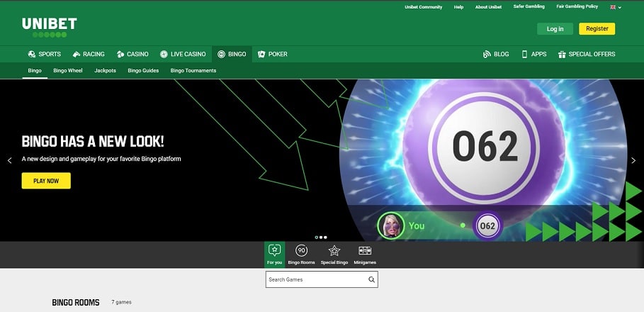Viewport: 644px width, 312px height.
Task: Click the Poker cards icon
Action: click(x=261, y=54)
